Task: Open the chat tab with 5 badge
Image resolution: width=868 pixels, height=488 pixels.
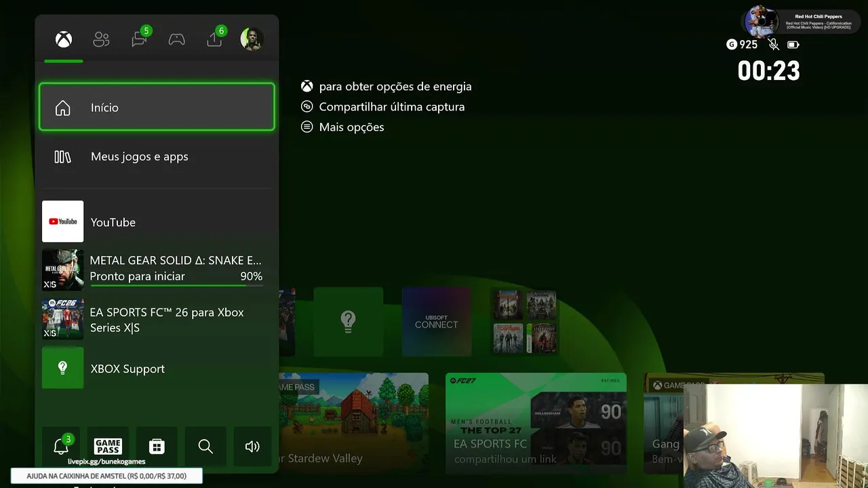Action: [140, 38]
